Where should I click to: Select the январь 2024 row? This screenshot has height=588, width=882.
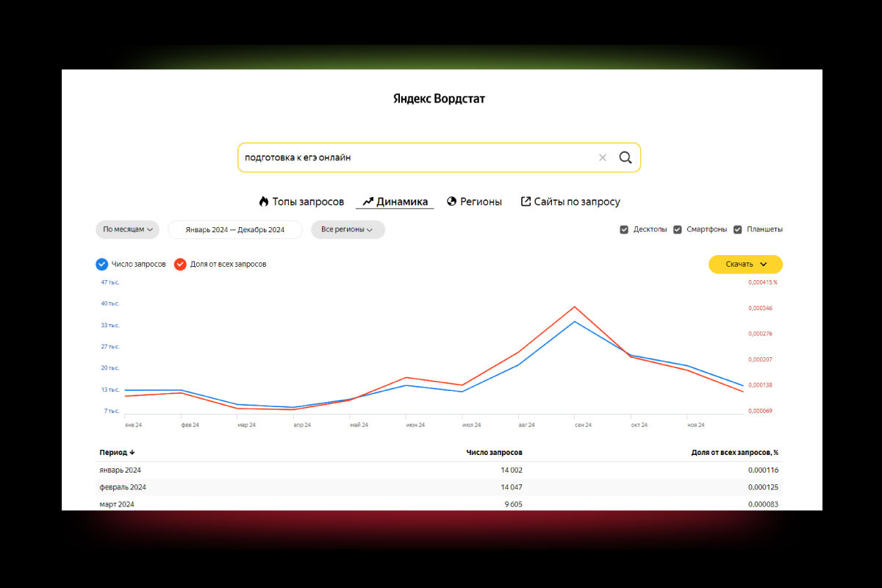439,470
